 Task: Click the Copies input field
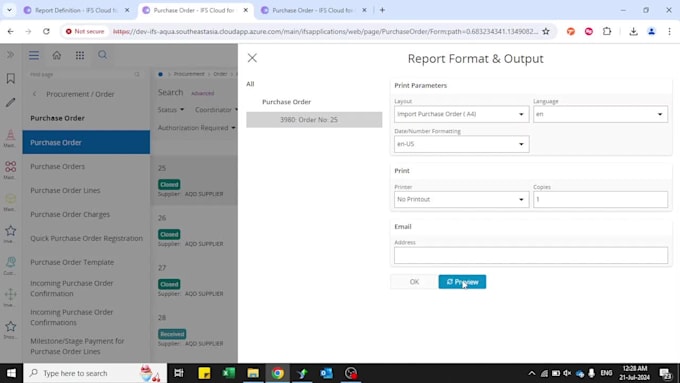point(600,200)
